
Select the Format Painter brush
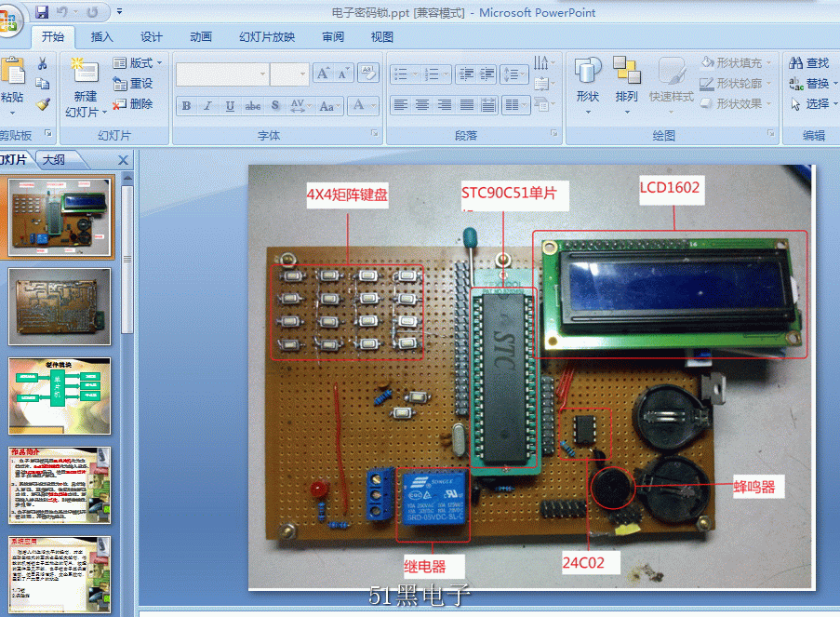pos(43,103)
